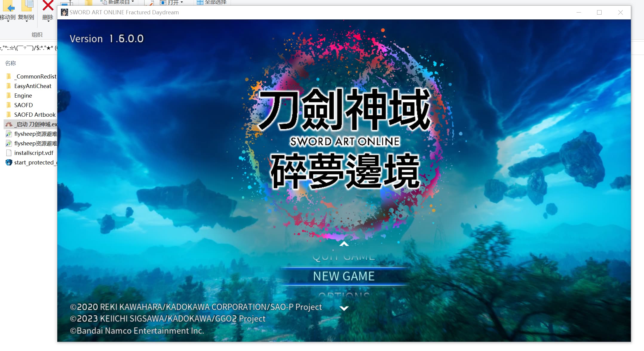Select the Engine folder
This screenshot has width=644, height=351.
(23, 96)
